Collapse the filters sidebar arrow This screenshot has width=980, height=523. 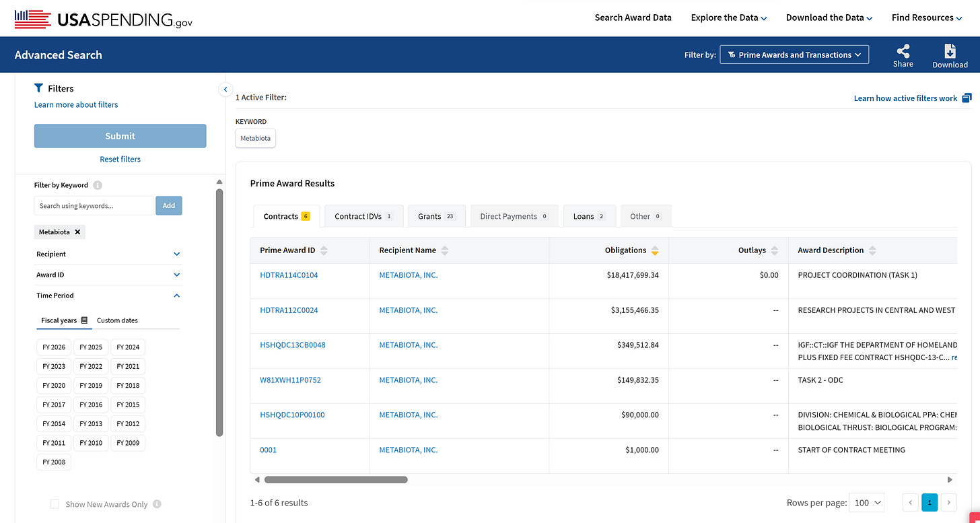coord(225,89)
